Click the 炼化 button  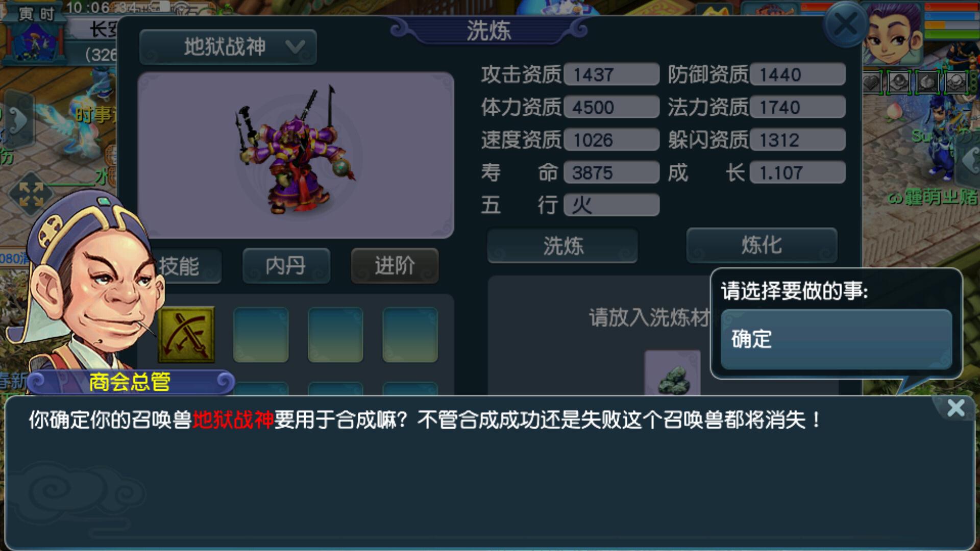762,245
